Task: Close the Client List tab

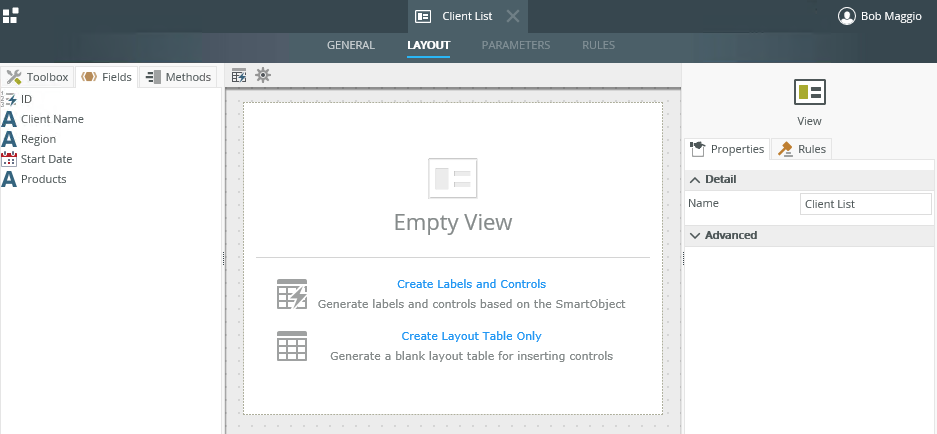Action: [x=512, y=16]
